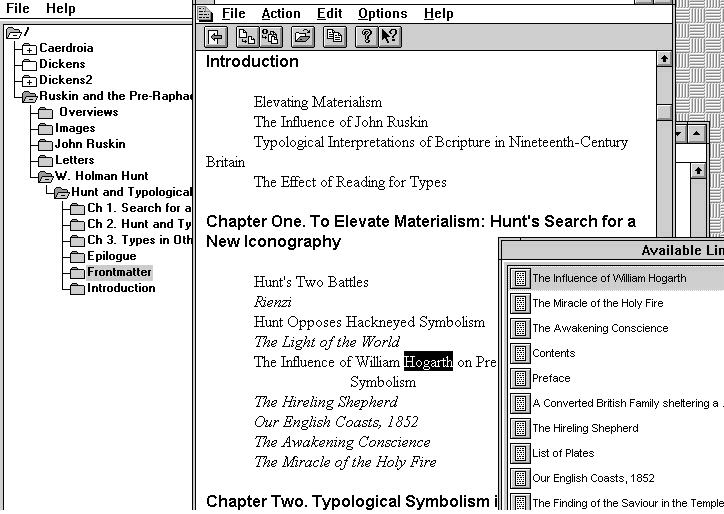The height and width of the screenshot is (514, 724).
Task: Follow The Light of the World link
Action: click(x=327, y=342)
